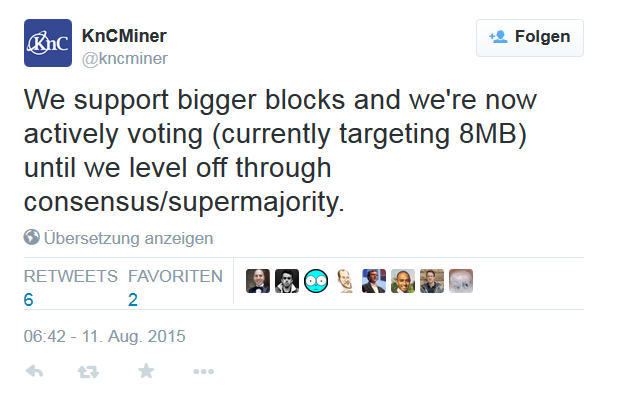Open the three-dots more options menu
The image size is (618, 407).
tap(203, 372)
